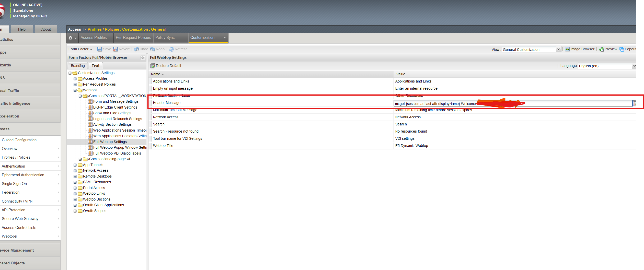Click the Undo arrow icon
Viewport: 644px width, 270px height.
(137, 49)
